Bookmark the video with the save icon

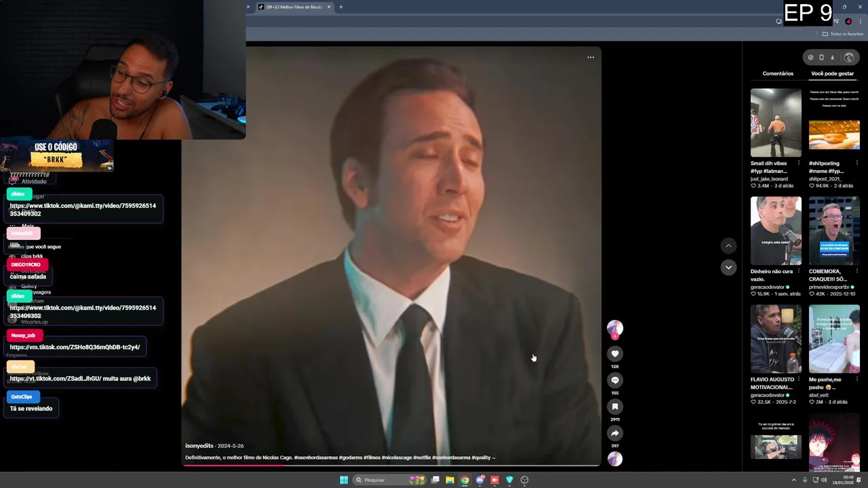(x=615, y=407)
